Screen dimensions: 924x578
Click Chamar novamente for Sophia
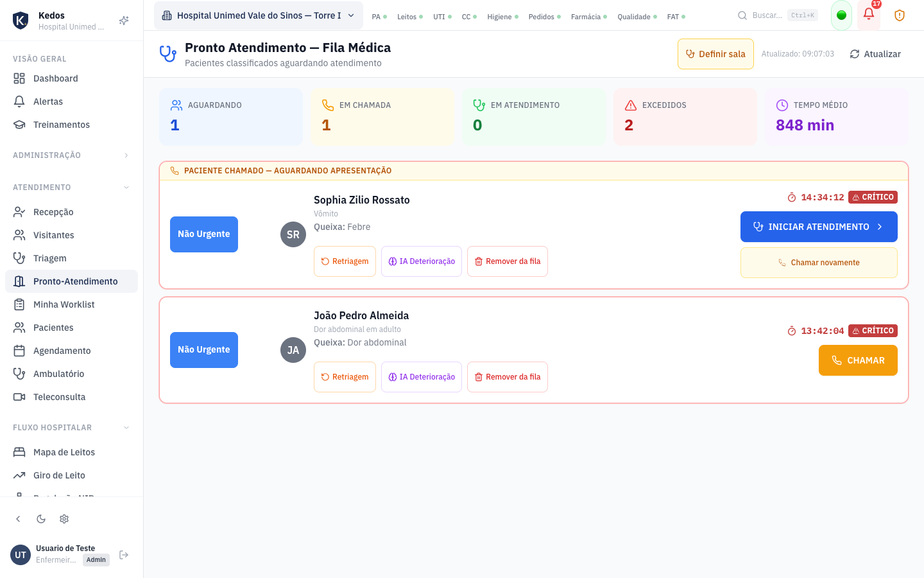tap(819, 263)
